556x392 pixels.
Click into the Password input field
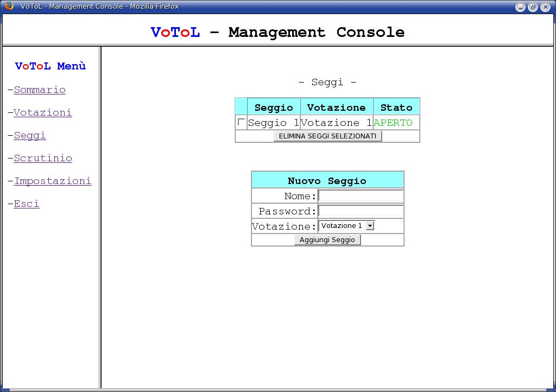[x=361, y=211]
